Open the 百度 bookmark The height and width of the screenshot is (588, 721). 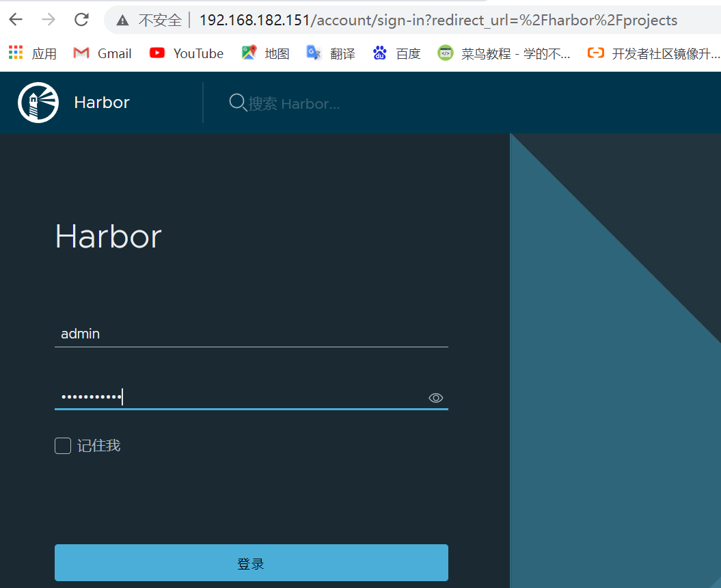(396, 53)
